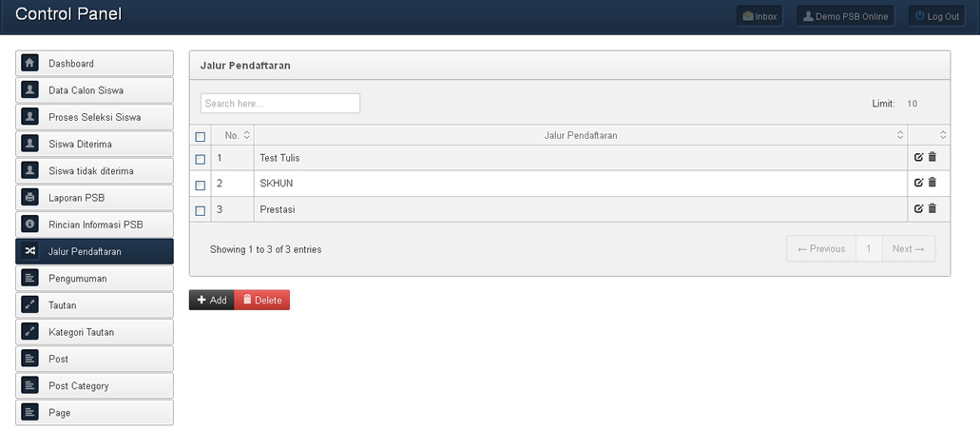
Task: Click the Log Out button
Action: coord(937,16)
